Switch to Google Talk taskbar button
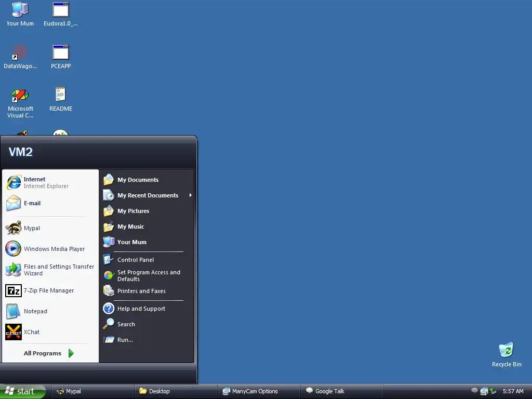The image size is (532, 399). (x=342, y=391)
